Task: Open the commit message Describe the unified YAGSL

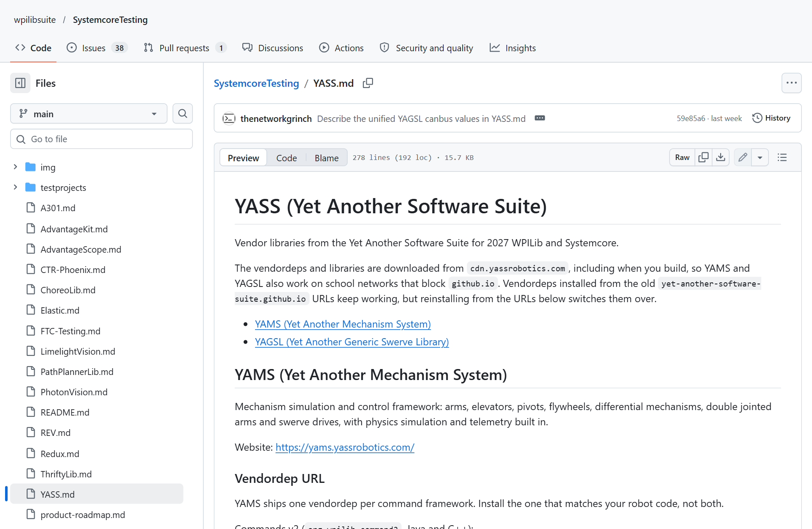Action: click(421, 118)
